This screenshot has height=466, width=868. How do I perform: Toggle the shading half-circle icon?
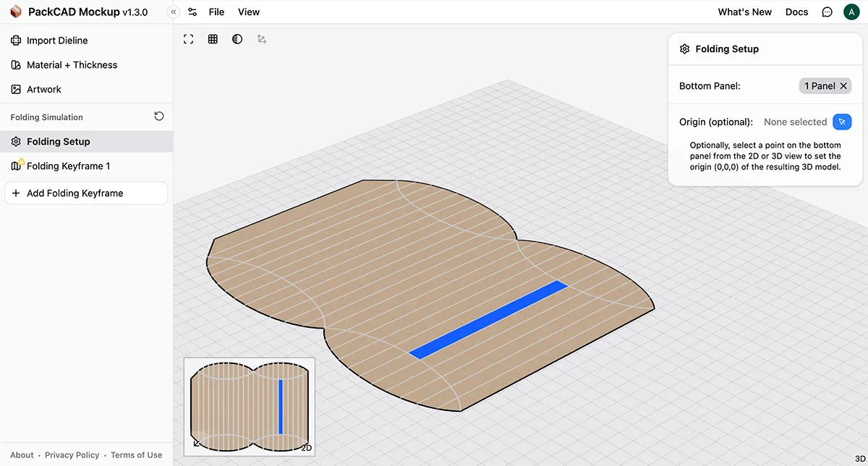pyautogui.click(x=237, y=39)
